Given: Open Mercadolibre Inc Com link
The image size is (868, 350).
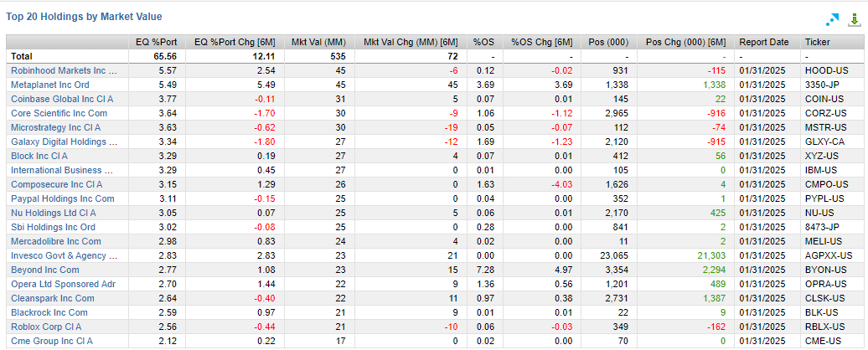Looking at the screenshot, I should tap(56, 242).
